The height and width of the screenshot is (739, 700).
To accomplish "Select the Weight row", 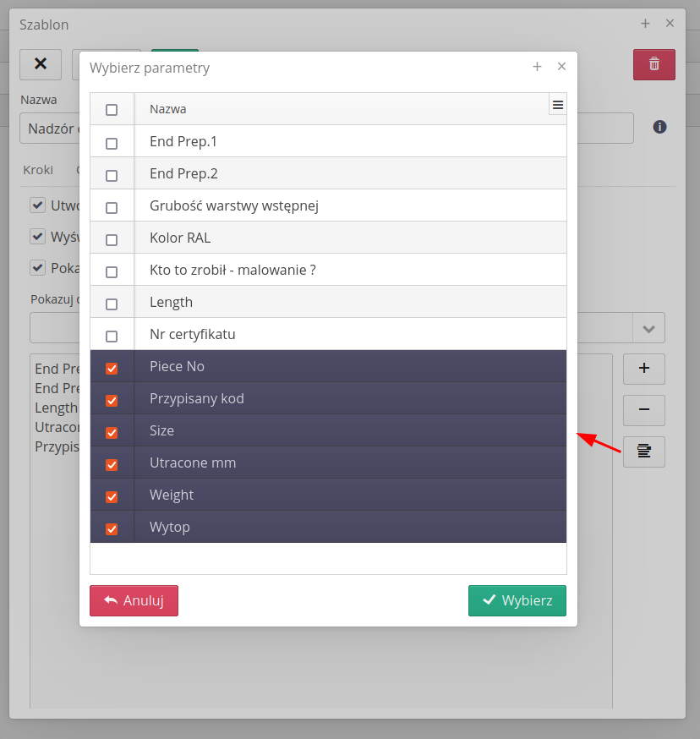I will click(x=172, y=495).
